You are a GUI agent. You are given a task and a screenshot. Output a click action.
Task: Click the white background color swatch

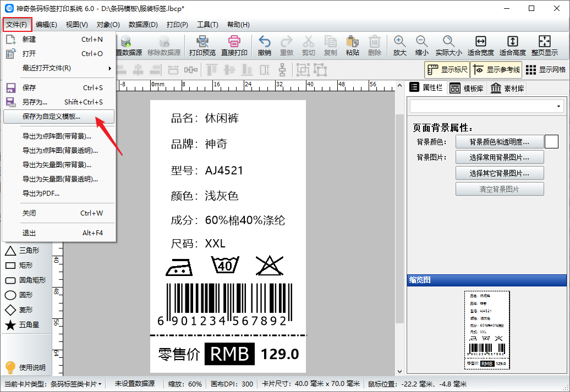coord(551,142)
